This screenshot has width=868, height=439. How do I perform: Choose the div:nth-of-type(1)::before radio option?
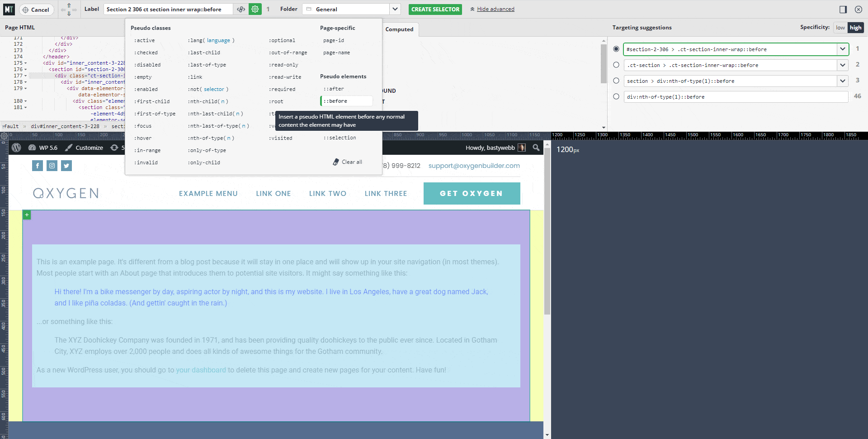click(x=616, y=96)
